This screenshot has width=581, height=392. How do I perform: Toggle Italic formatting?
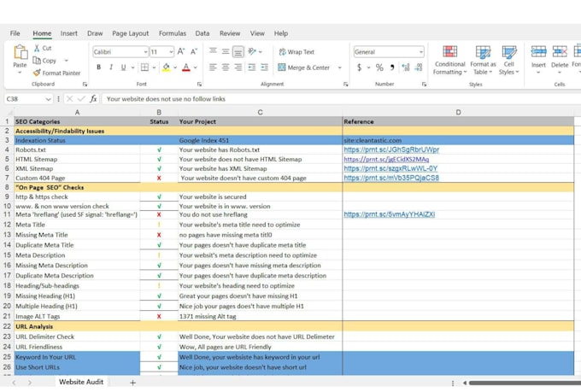click(x=111, y=67)
